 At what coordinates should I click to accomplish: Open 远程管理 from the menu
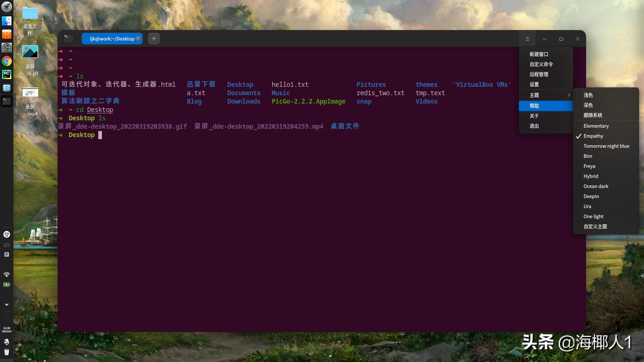point(539,74)
